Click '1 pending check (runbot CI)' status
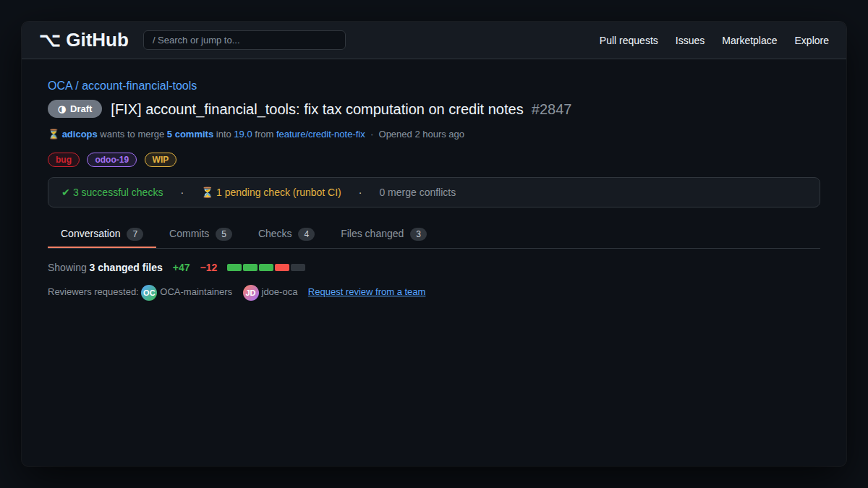This screenshot has height=488, width=868. [271, 192]
